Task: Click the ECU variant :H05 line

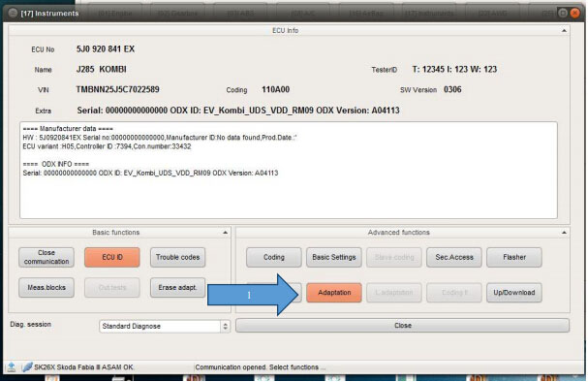Action: tap(107, 146)
